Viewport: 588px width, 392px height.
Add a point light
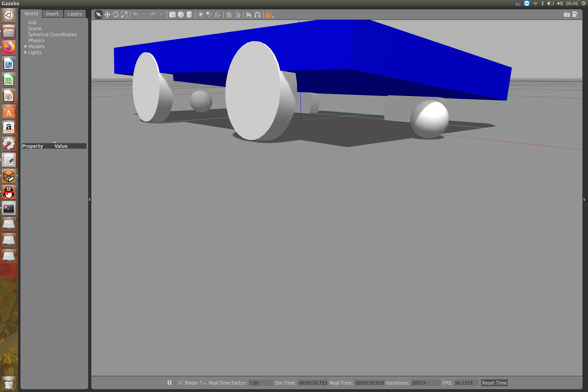(x=201, y=15)
